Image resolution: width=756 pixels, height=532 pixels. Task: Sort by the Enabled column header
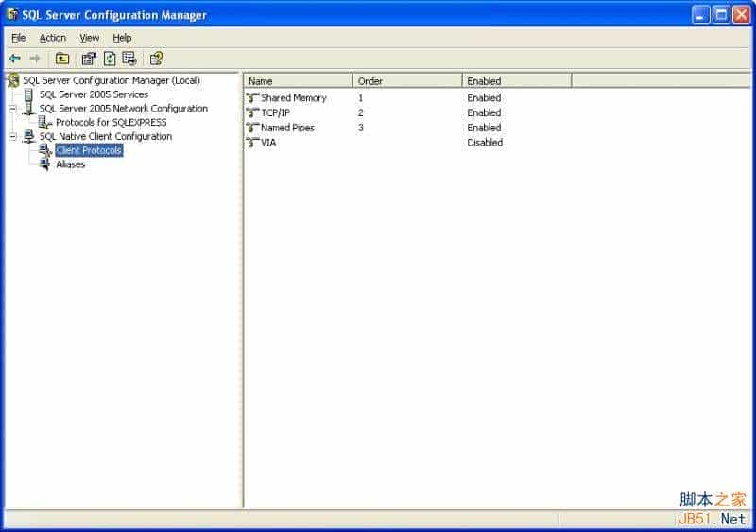516,81
